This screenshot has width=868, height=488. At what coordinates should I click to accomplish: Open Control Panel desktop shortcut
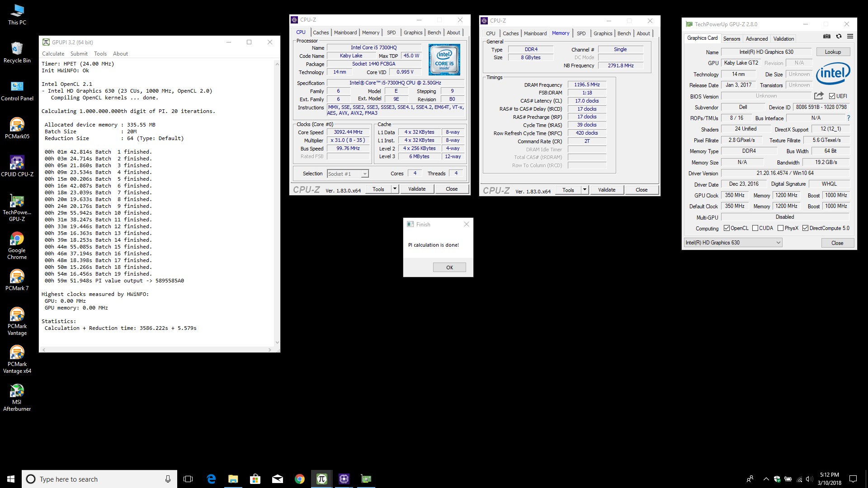click(17, 90)
